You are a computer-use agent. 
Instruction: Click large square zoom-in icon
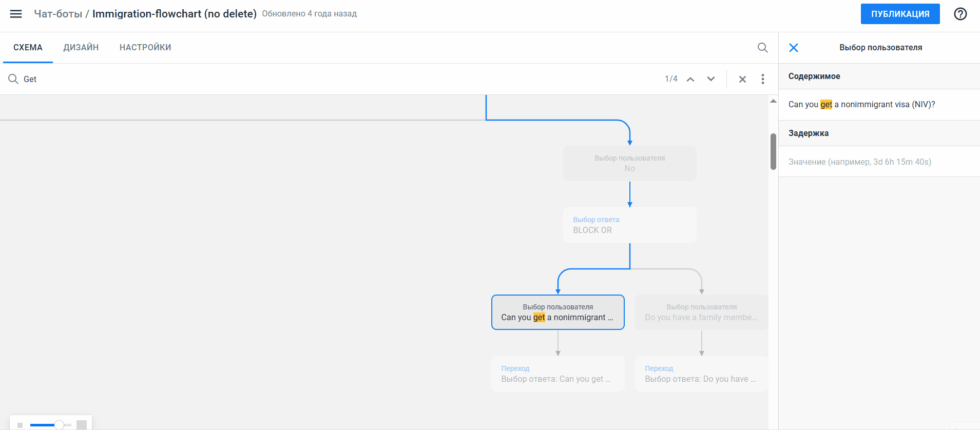click(x=81, y=425)
